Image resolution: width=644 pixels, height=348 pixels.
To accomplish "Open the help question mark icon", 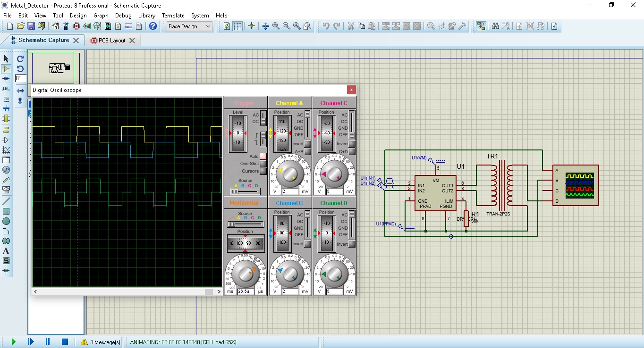I will 153,26.
